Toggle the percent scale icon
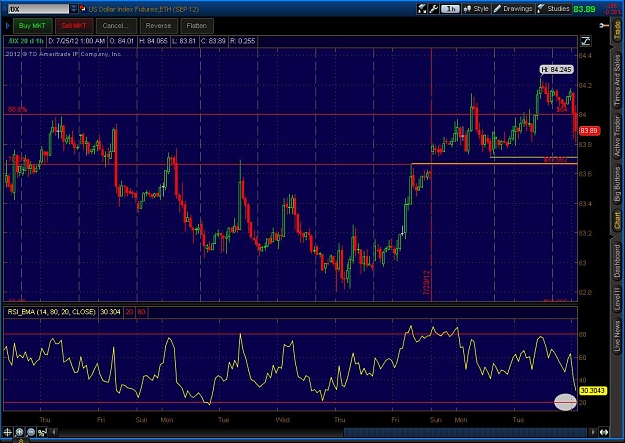This screenshot has height=443, width=625. pos(42,432)
